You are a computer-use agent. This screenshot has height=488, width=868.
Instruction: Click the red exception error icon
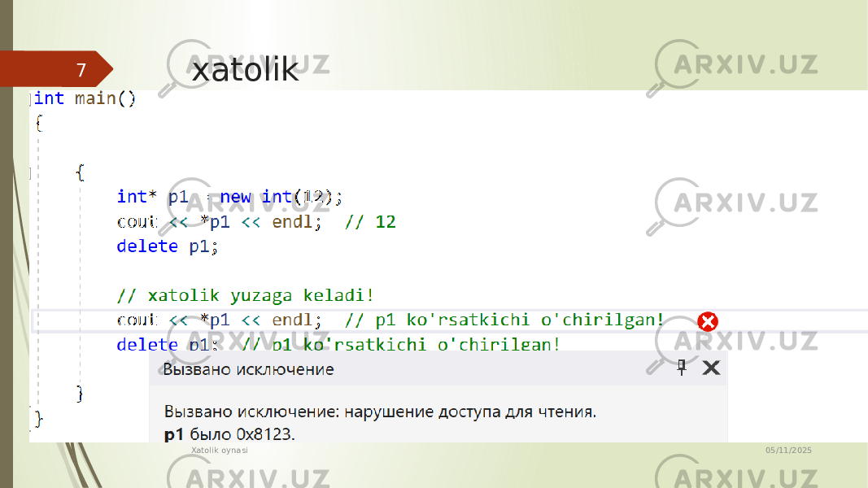coord(708,321)
